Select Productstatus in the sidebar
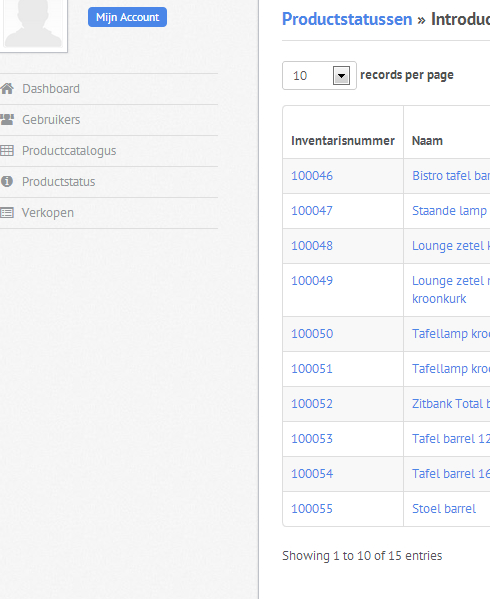 point(58,181)
